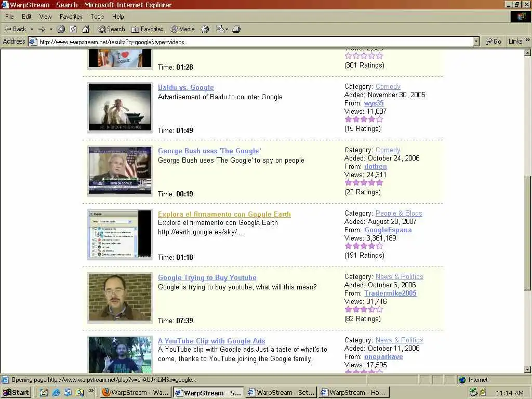This screenshot has height=399, width=532.
Task: Reload the page with the Refresh icon
Action: click(x=73, y=29)
